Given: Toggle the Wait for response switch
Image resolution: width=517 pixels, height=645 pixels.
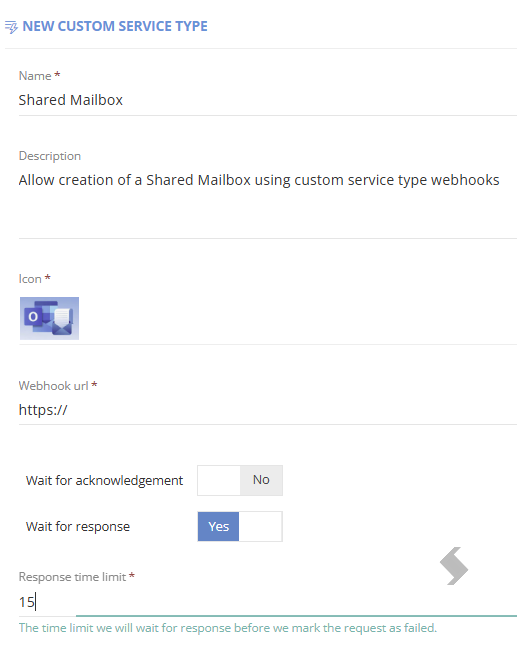Looking at the screenshot, I should (240, 527).
